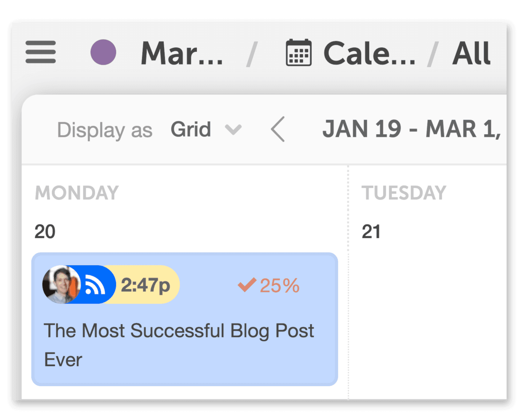Click the JAN 19 - MAR 1 date range

tap(412, 129)
